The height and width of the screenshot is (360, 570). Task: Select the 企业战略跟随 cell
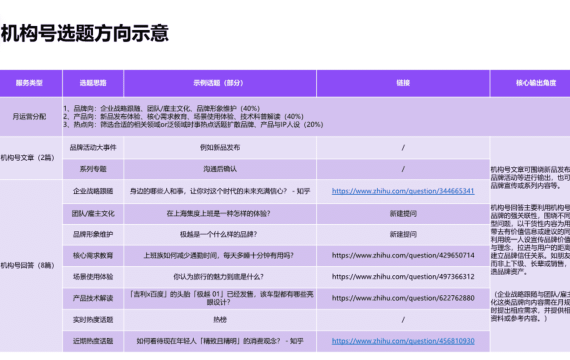[x=93, y=191]
